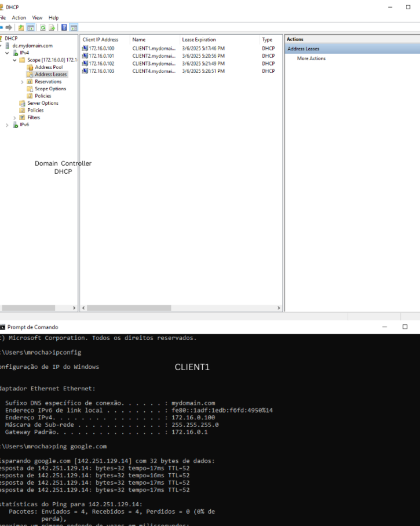420x526 pixels.
Task: Expand the IPv6 node
Action: tap(7, 125)
